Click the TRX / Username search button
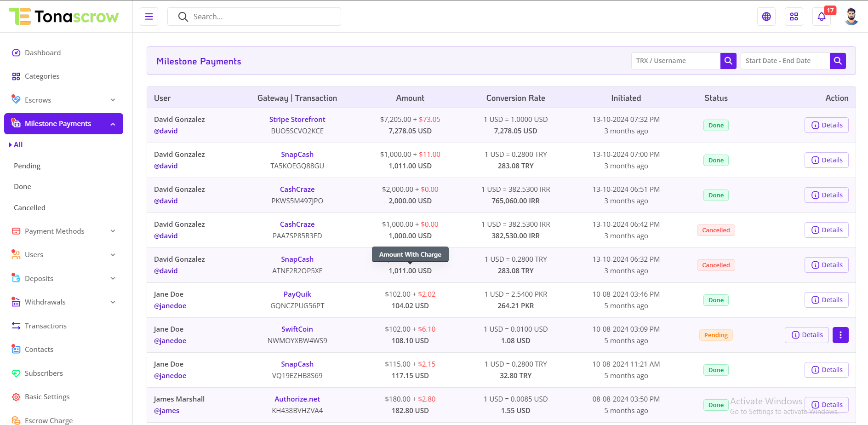 (728, 61)
